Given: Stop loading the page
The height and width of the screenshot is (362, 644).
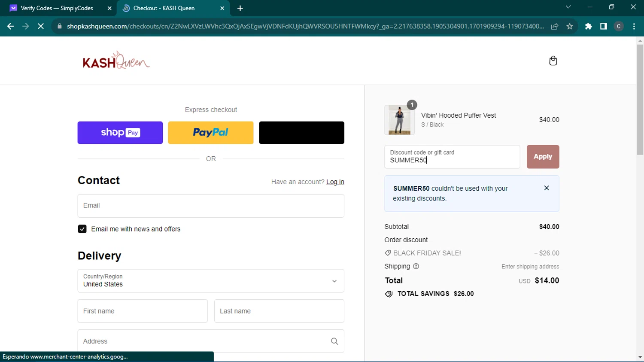Looking at the screenshot, I should pyautogui.click(x=41, y=26).
